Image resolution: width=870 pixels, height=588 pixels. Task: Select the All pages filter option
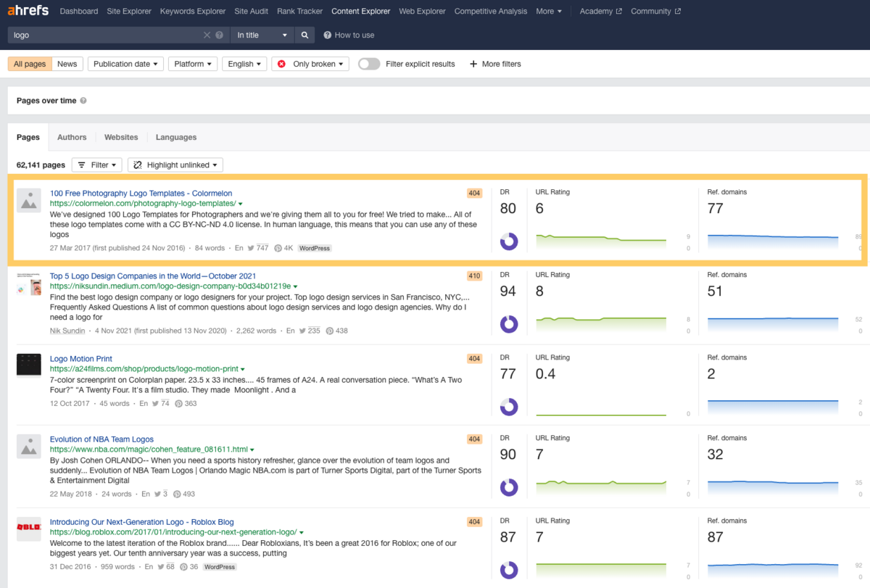pos(30,64)
